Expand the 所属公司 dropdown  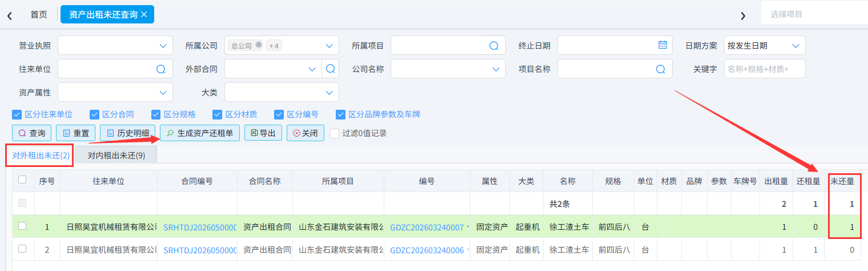click(329, 46)
